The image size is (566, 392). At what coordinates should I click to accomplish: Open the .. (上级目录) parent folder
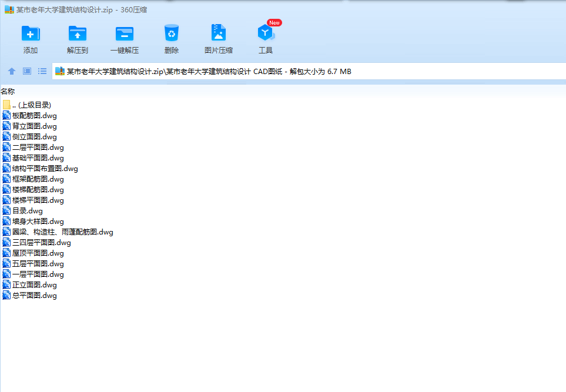[x=27, y=105]
